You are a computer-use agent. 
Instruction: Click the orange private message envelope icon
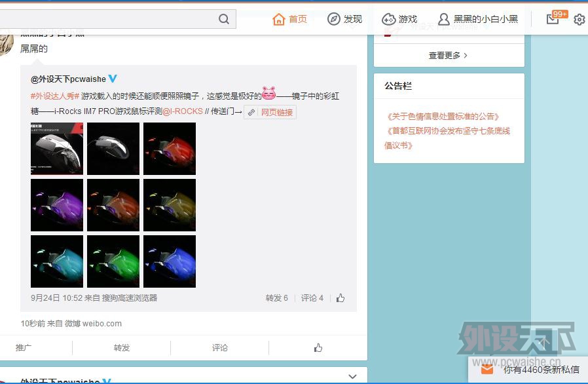coord(487,370)
